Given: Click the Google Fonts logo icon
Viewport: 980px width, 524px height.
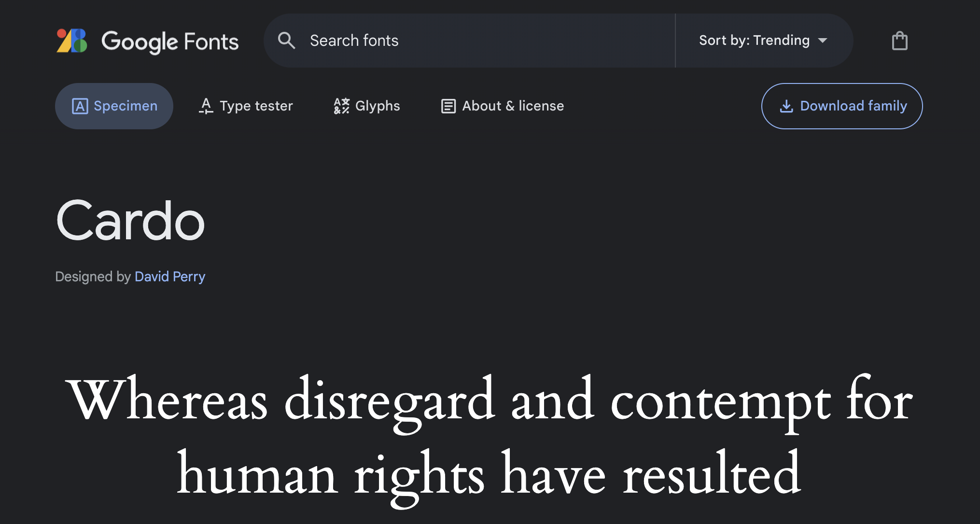Looking at the screenshot, I should (x=72, y=40).
